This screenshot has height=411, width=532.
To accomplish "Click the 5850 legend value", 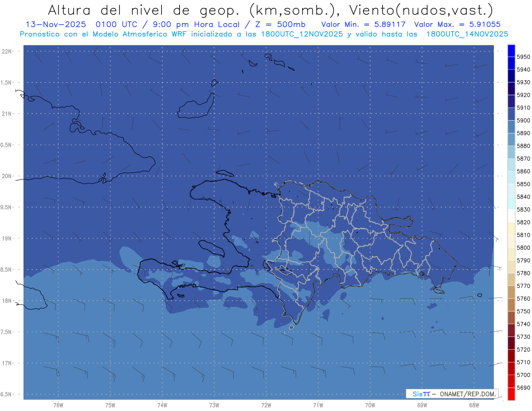I will 524,184.
